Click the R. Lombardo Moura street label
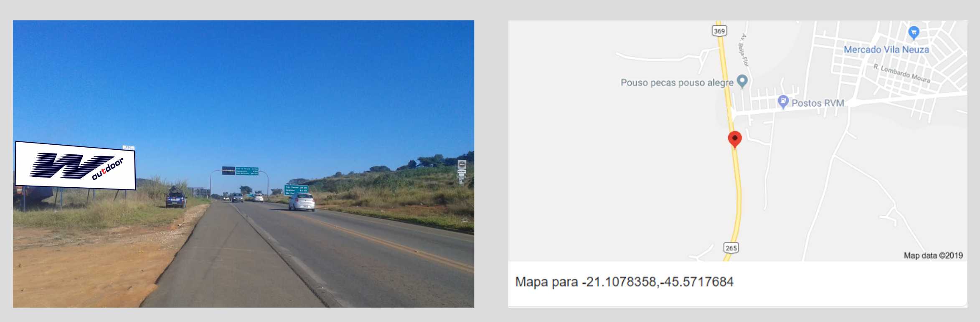The width and height of the screenshot is (980, 322). click(x=902, y=73)
